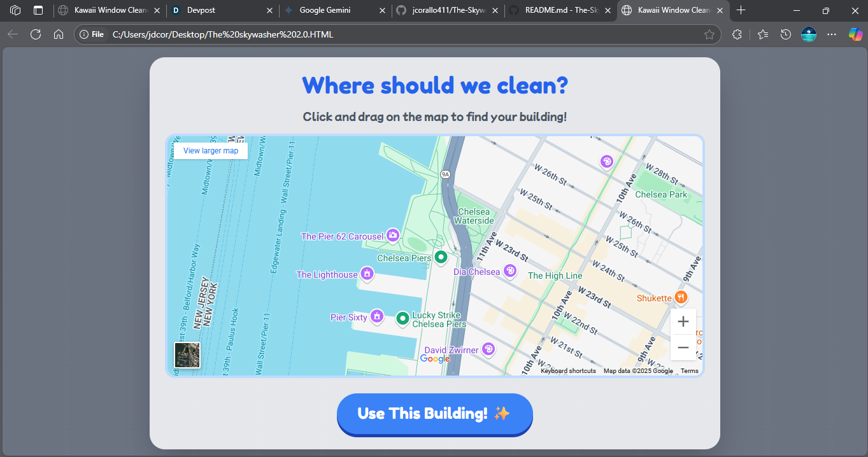Screen dimensions: 868x457
Task: Switch to the README.md tab
Action: [x=559, y=10]
